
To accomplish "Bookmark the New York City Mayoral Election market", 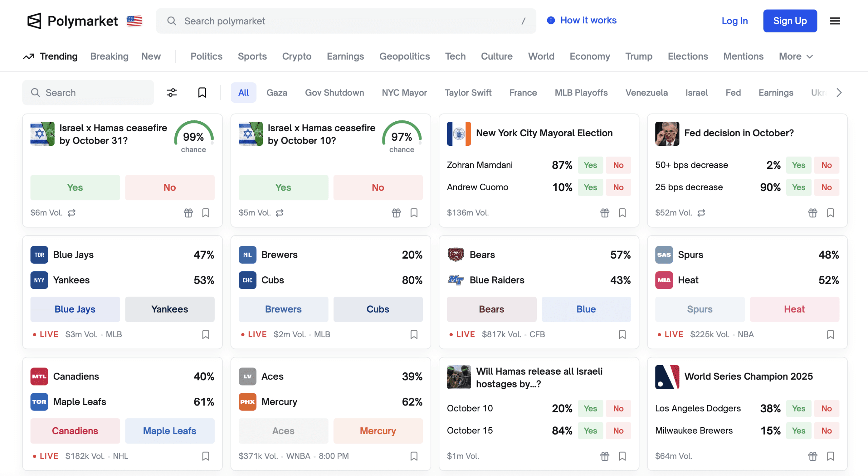I will 622,213.
